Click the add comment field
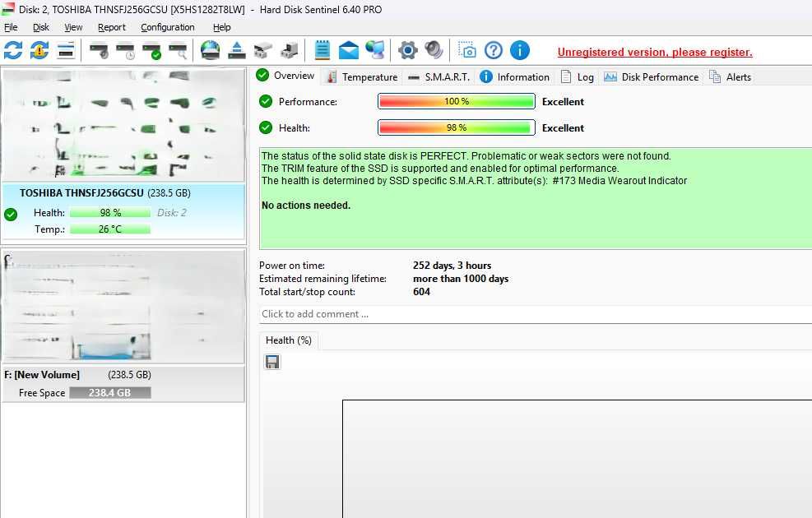The height and width of the screenshot is (518, 812). [x=536, y=314]
